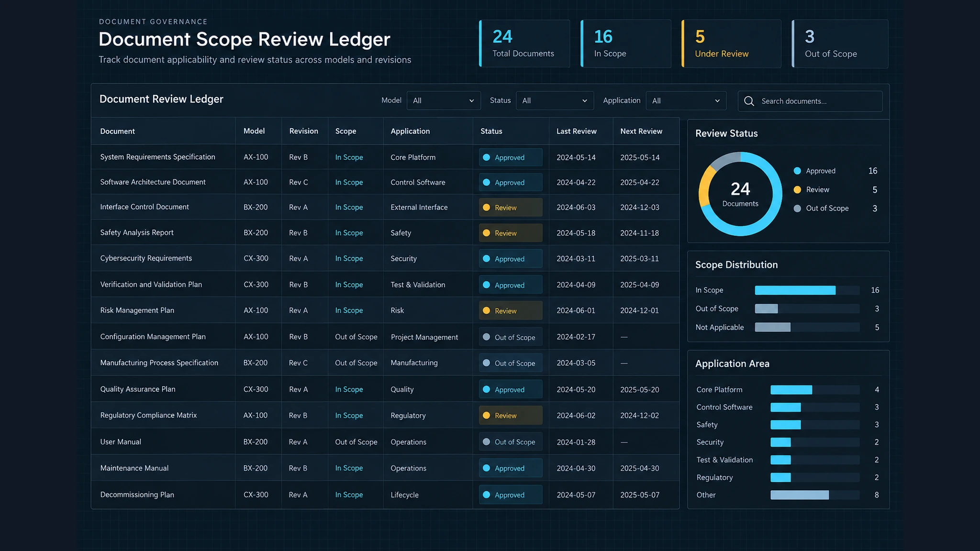Viewport: 980px width, 551px height.
Task: Open the Application filter dropdown
Action: tap(686, 101)
